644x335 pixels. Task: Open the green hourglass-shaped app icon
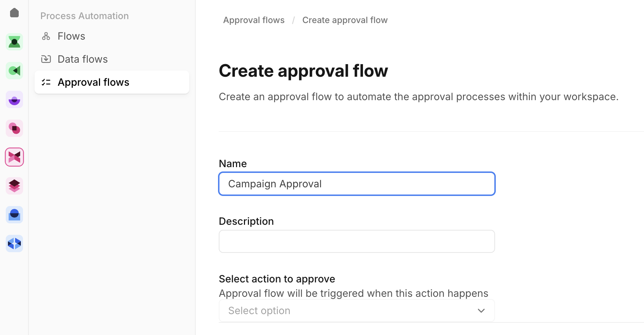(14, 42)
